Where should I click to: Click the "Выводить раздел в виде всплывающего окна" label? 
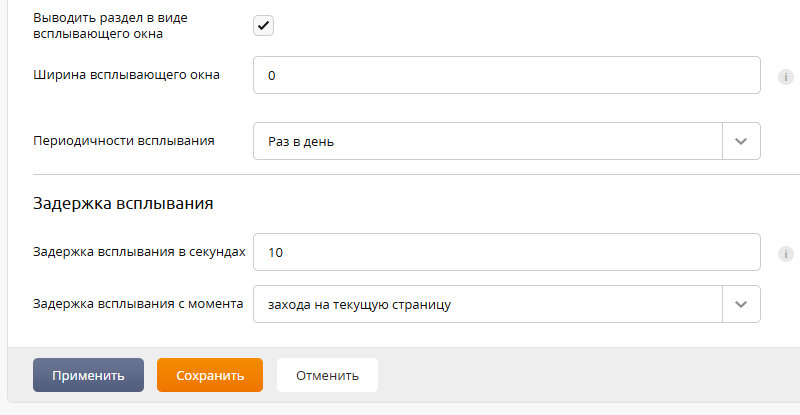point(110,26)
